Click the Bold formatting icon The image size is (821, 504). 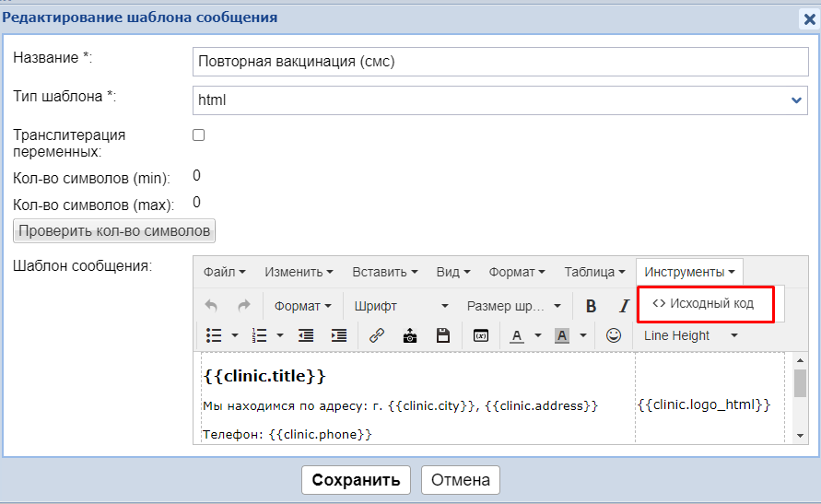click(x=592, y=306)
